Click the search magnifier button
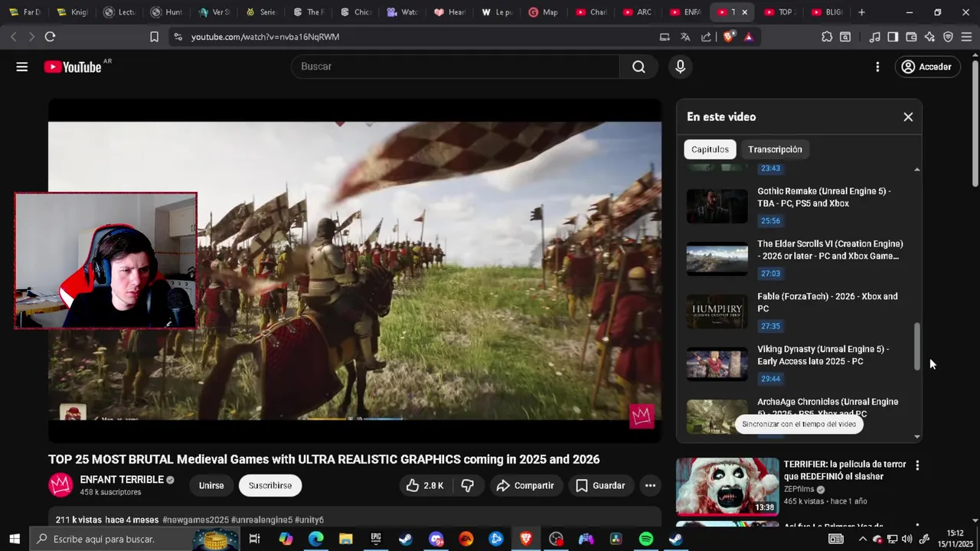This screenshot has width=980, height=551. pos(639,67)
